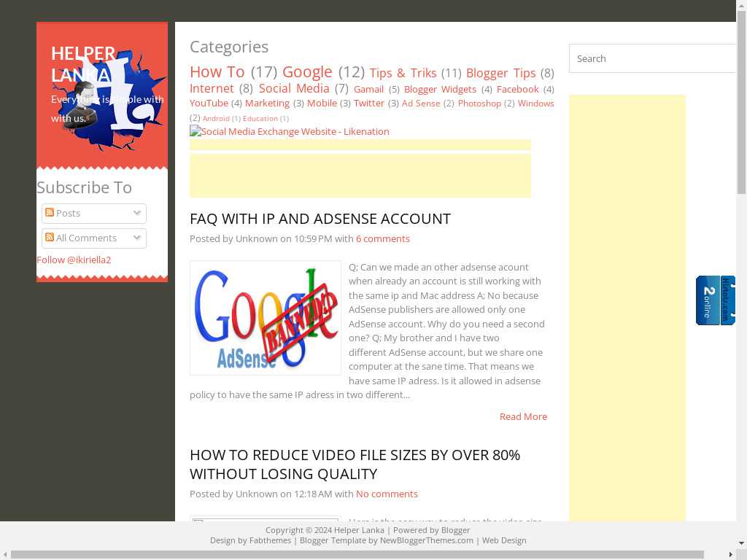Click the Blogger link in the footer
This screenshot has height=560, width=747.
tap(455, 531)
